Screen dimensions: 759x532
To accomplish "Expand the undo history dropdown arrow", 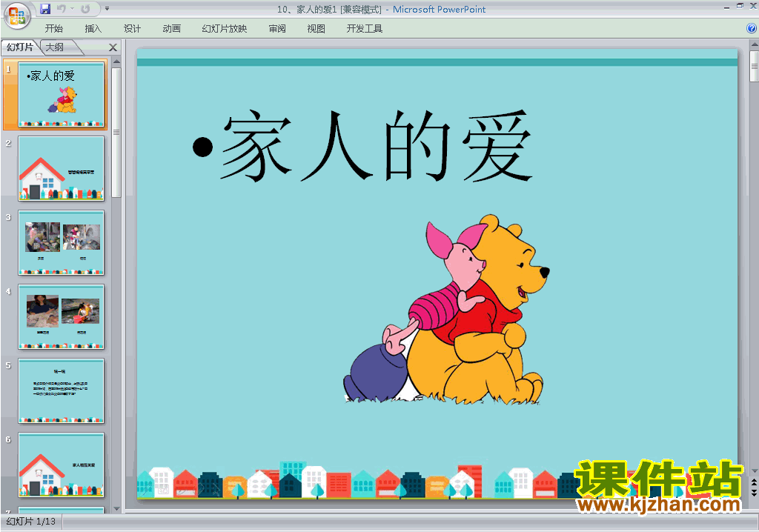I will (x=72, y=9).
